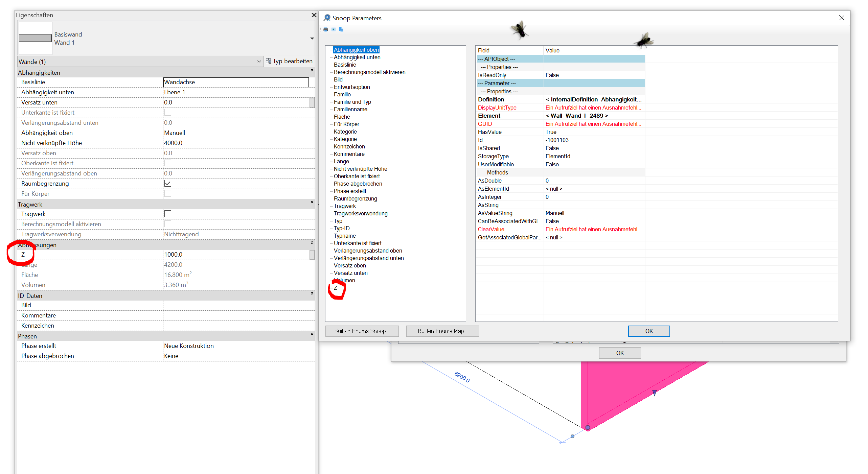Collapse the Abhängigkeiten section

pyautogui.click(x=312, y=71)
